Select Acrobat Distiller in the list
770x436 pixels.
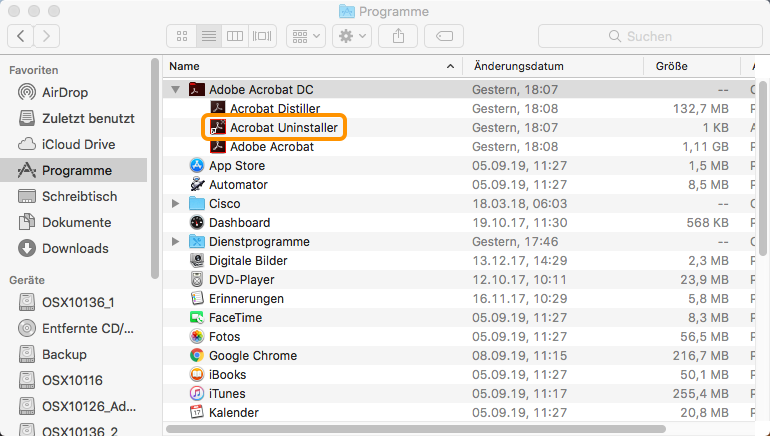coord(275,109)
